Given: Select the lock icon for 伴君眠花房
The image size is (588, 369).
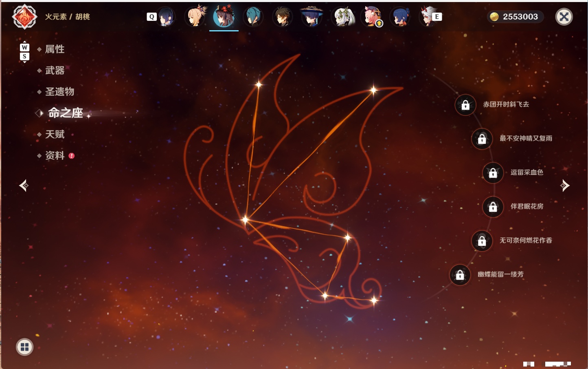Looking at the screenshot, I should click(493, 207).
